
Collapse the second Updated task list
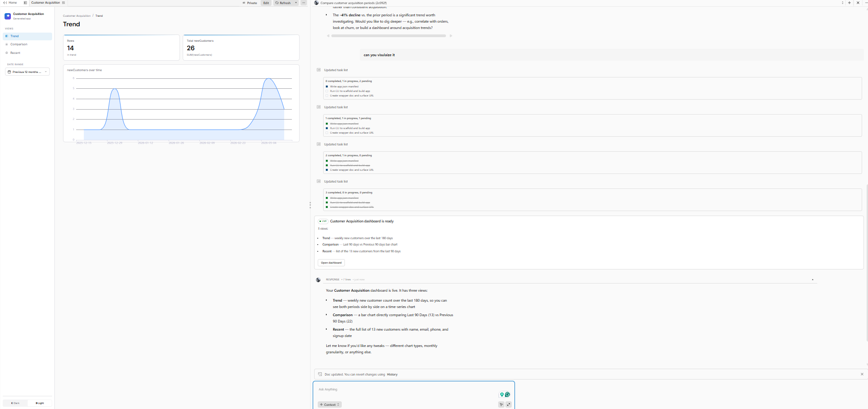tap(319, 107)
